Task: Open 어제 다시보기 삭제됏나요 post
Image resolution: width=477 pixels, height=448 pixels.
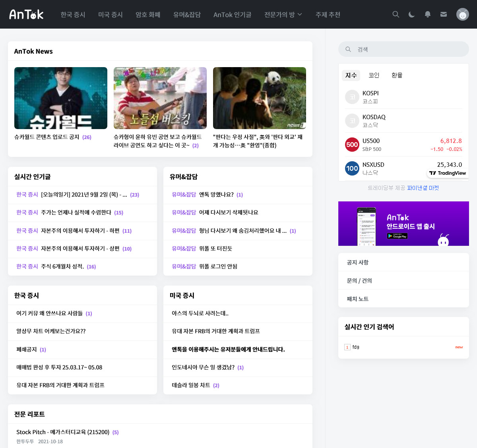Action: [x=229, y=212]
